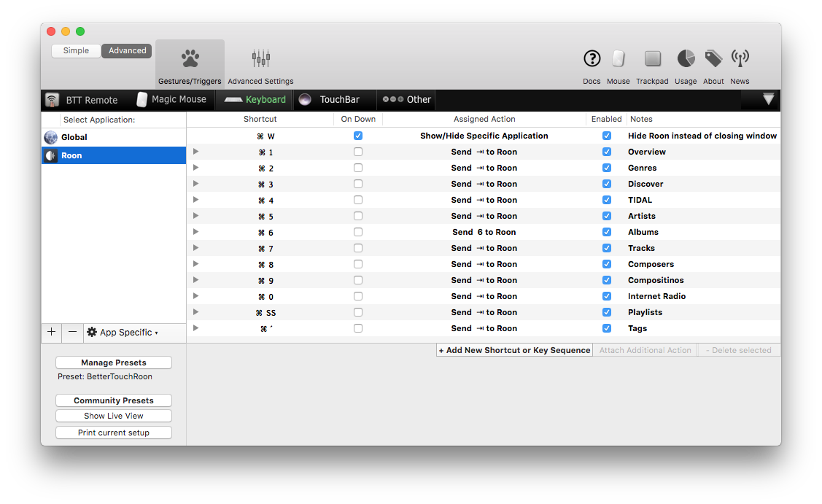Disable the Playlists shortcut Enabled checkbox
The height and width of the screenshot is (504, 822).
[x=607, y=312]
